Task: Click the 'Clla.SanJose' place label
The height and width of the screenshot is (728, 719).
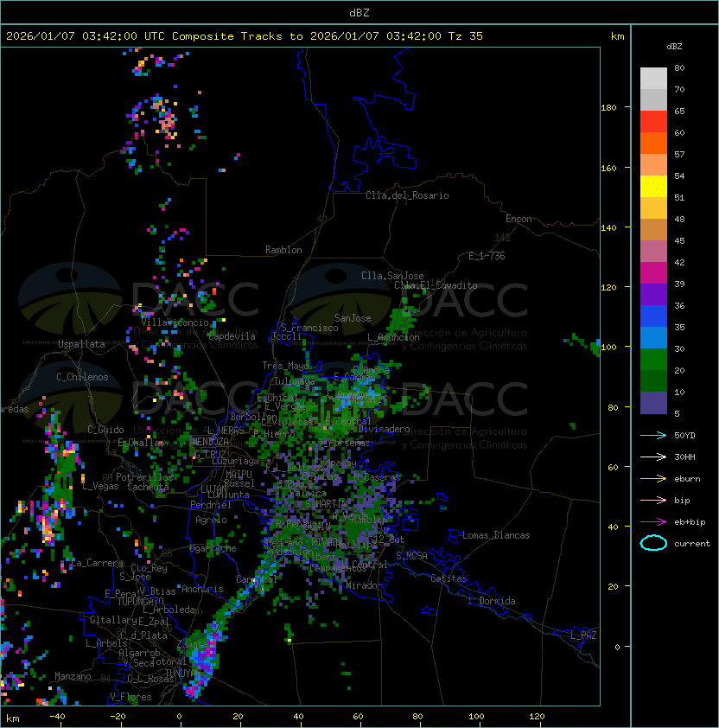Action: click(x=392, y=276)
